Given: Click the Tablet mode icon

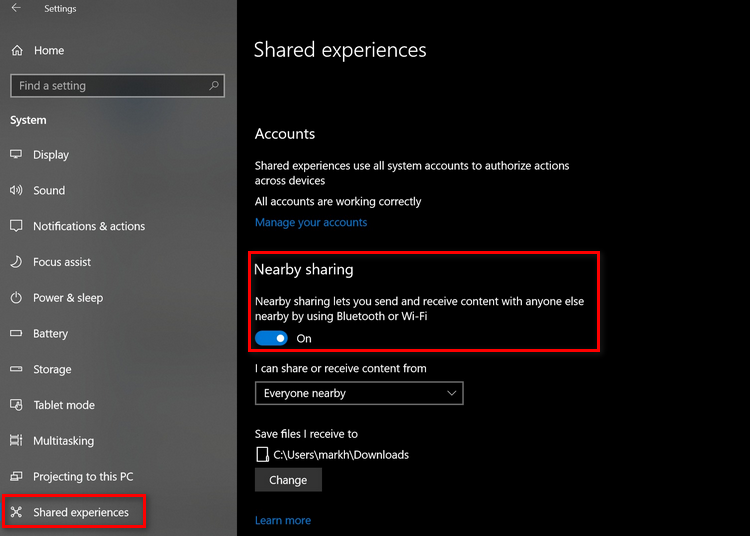Looking at the screenshot, I should click(x=16, y=405).
